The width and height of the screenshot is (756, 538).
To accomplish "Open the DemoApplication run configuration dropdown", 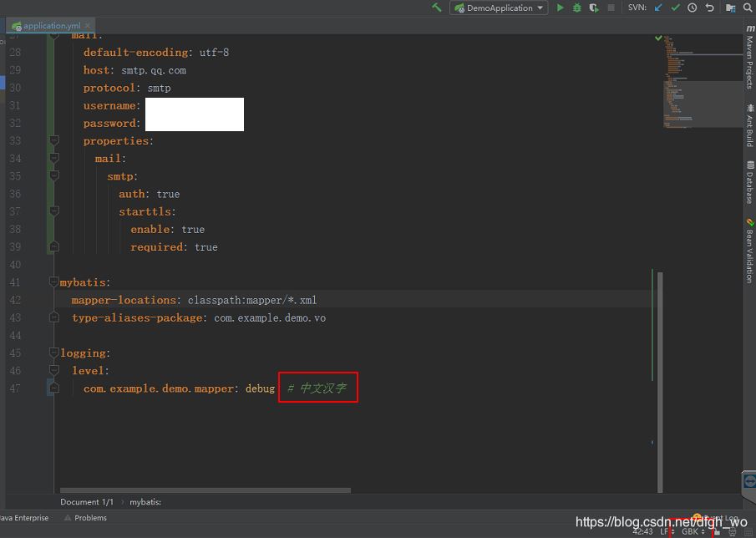I will pos(499,8).
